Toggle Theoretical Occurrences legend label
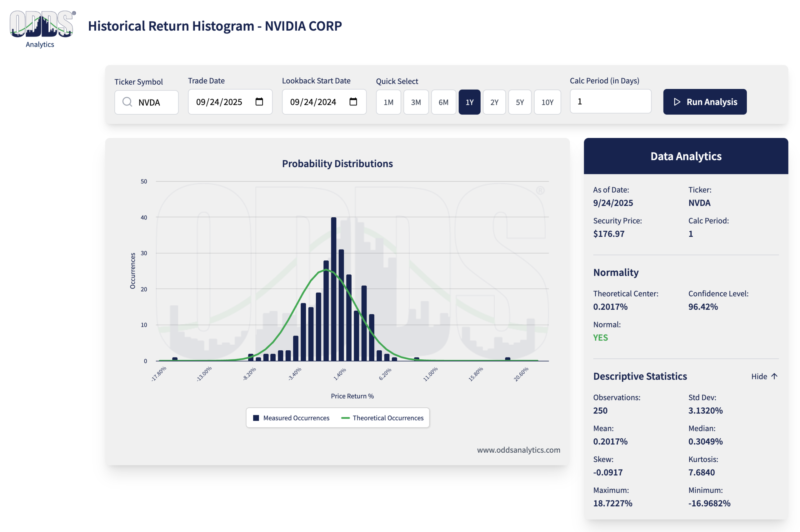Screen dimensions: 800x532 point(388,418)
